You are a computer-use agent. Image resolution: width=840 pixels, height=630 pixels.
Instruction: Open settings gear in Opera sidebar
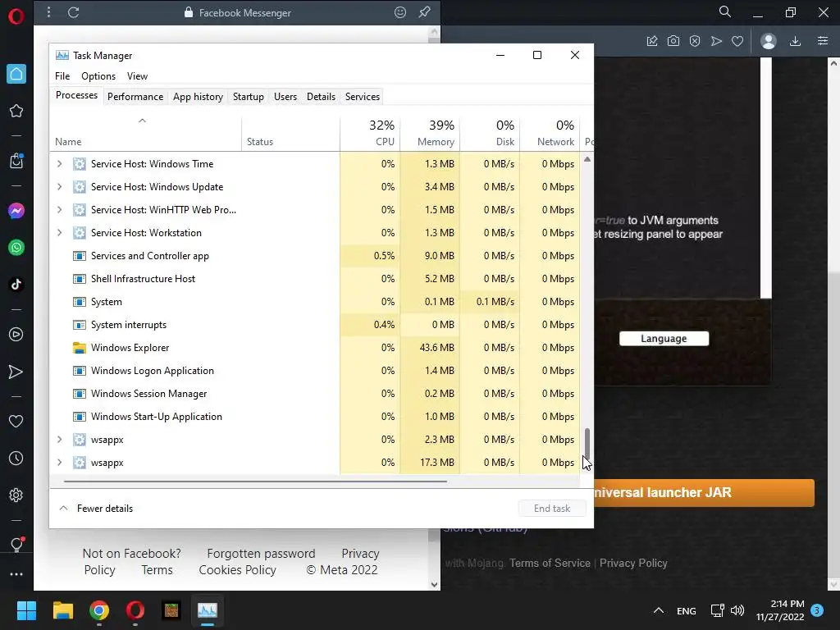pos(16,495)
